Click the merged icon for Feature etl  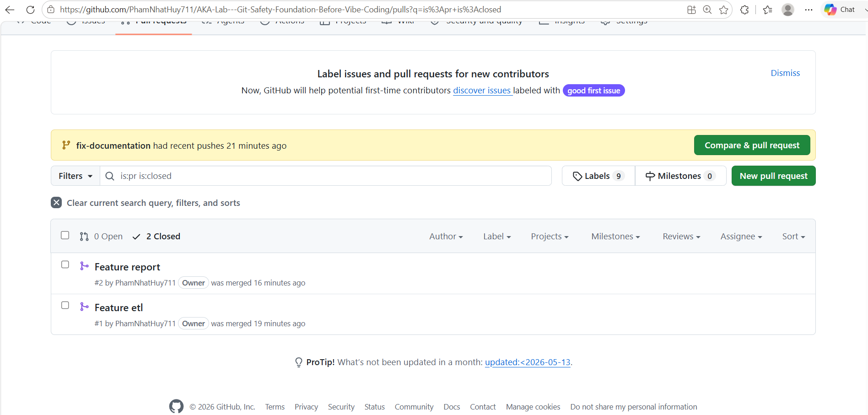coord(84,307)
